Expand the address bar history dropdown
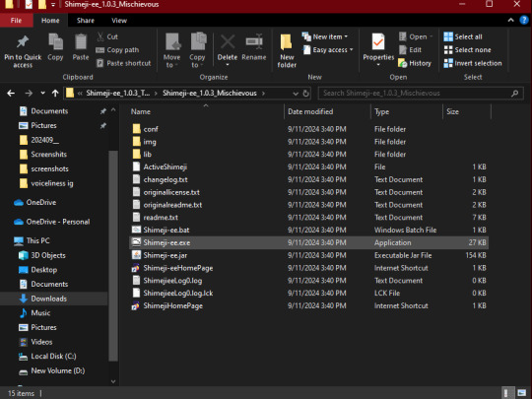 296,94
